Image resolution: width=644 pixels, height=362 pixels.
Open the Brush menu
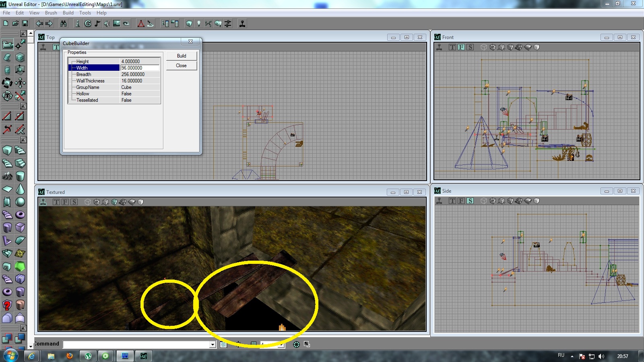pyautogui.click(x=51, y=13)
